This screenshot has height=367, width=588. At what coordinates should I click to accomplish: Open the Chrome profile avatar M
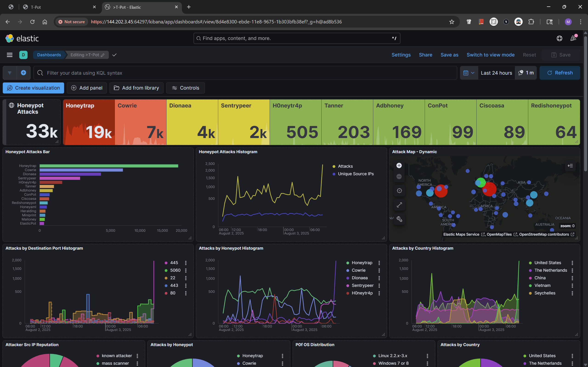coord(568,22)
